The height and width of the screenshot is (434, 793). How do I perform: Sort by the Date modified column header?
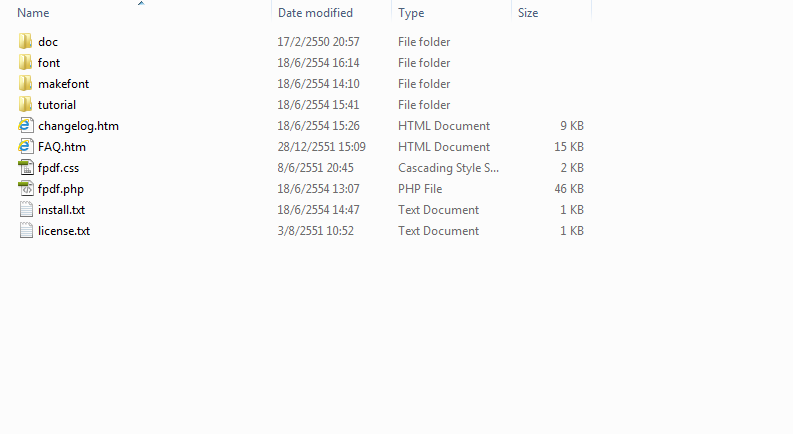click(x=315, y=13)
